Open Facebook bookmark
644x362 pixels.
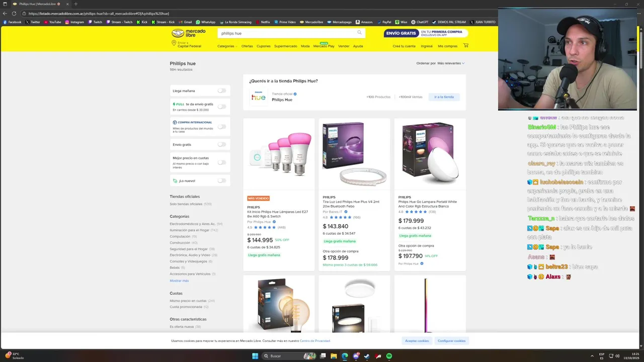click(12, 22)
